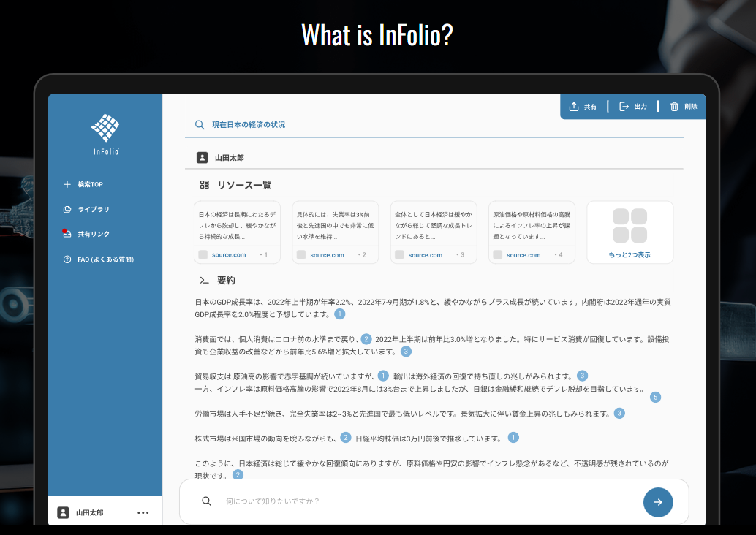Click the リソース一覧 heading
This screenshot has width=756, height=535.
click(244, 185)
